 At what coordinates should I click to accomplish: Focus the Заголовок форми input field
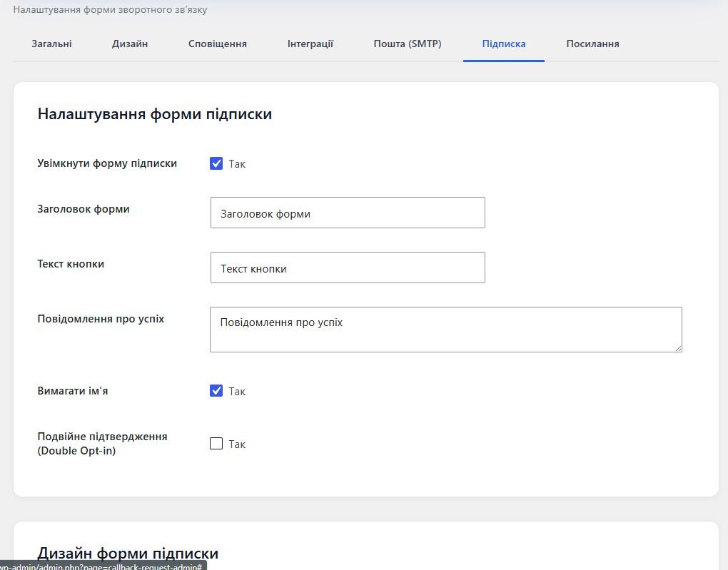tap(348, 213)
